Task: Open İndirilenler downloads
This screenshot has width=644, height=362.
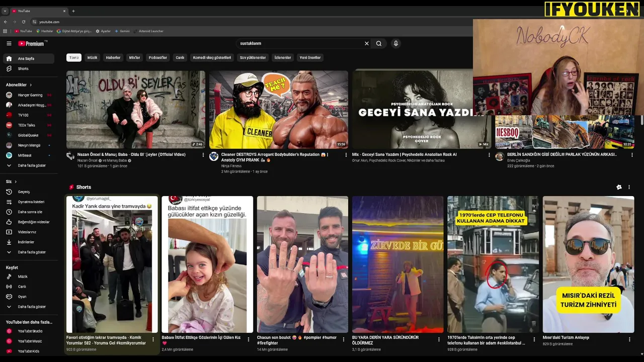Action: click(28, 242)
